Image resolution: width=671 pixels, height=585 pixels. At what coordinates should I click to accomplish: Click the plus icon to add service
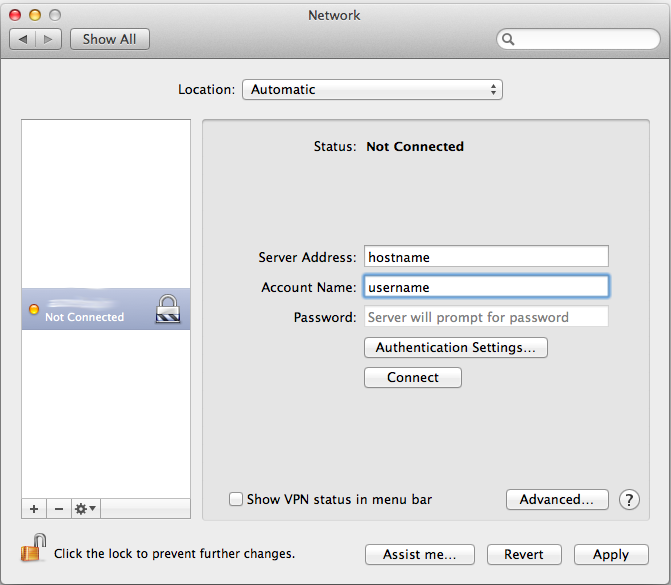click(34, 509)
